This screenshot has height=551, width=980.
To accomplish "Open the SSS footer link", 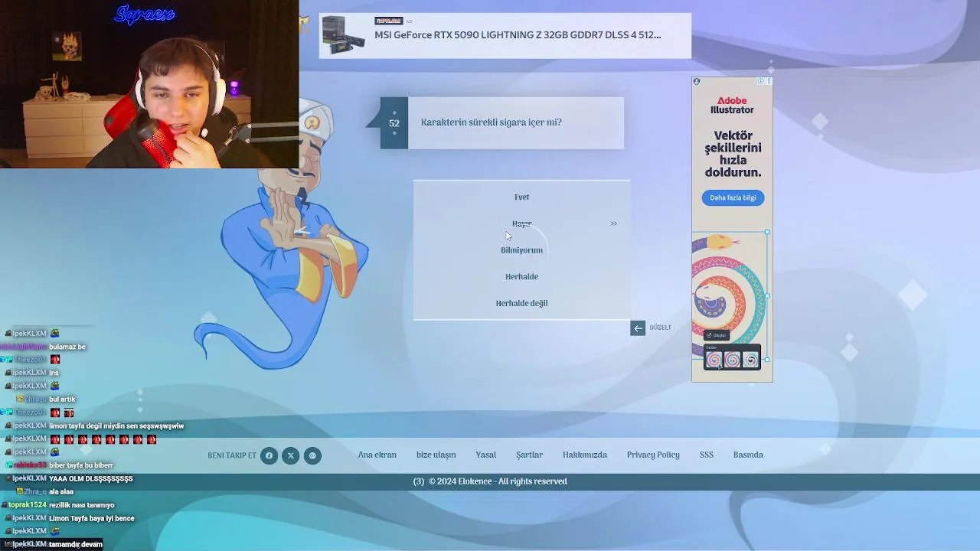I will pos(706,455).
